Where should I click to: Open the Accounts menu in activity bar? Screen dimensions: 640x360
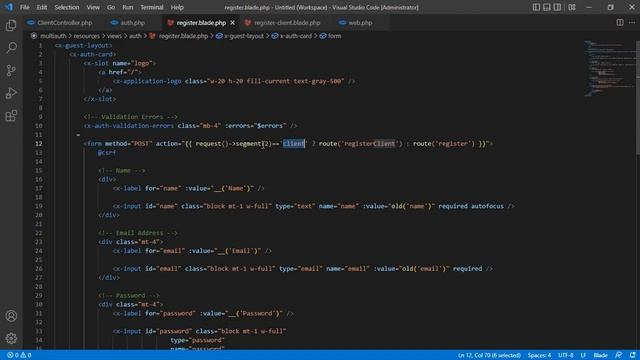11,316
